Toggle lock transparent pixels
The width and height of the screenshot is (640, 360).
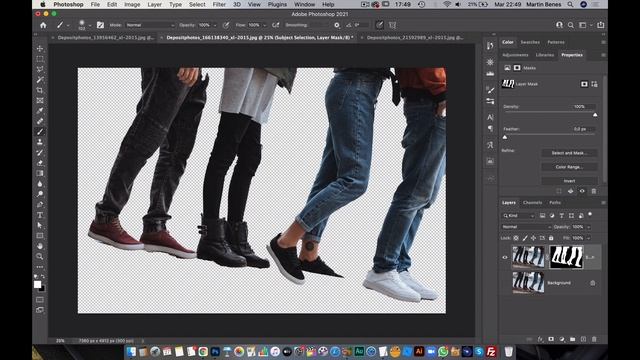point(516,238)
